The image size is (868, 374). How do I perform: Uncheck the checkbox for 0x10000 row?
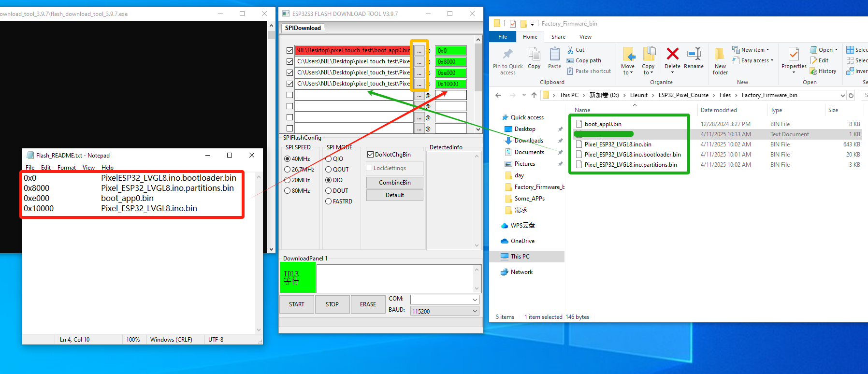tap(289, 84)
